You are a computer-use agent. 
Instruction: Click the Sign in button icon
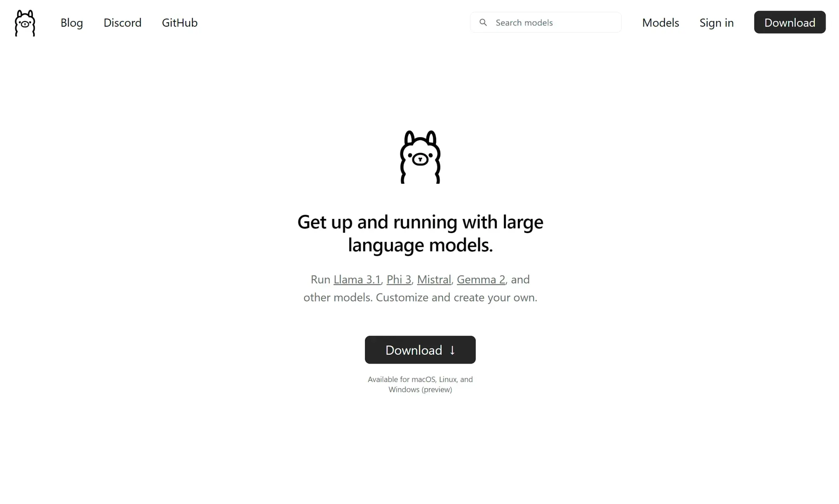717,22
